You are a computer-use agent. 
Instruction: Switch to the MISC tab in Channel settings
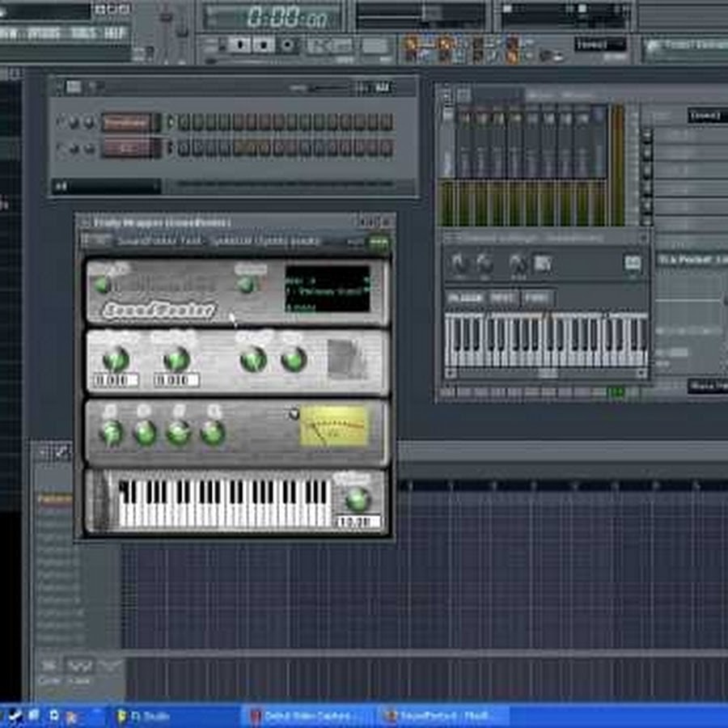(x=503, y=298)
